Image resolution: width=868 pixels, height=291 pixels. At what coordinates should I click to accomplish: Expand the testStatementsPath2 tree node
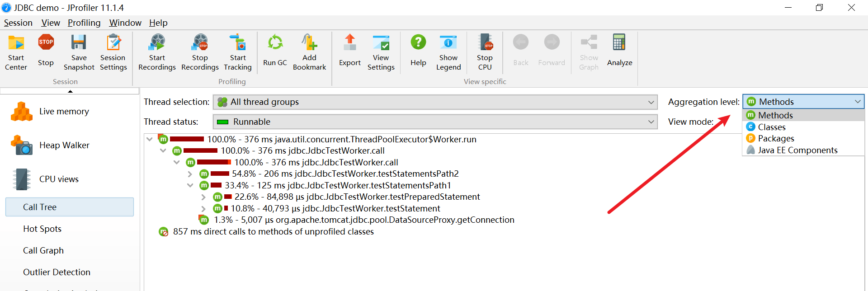tap(190, 174)
